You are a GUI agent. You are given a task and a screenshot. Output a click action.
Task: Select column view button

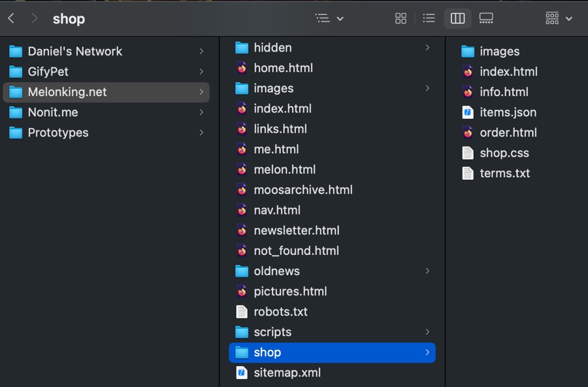coord(457,19)
